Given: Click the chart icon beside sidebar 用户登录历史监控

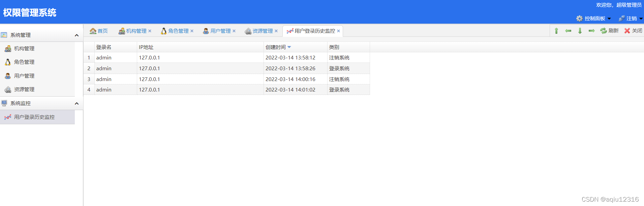Looking at the screenshot, I should [x=8, y=117].
